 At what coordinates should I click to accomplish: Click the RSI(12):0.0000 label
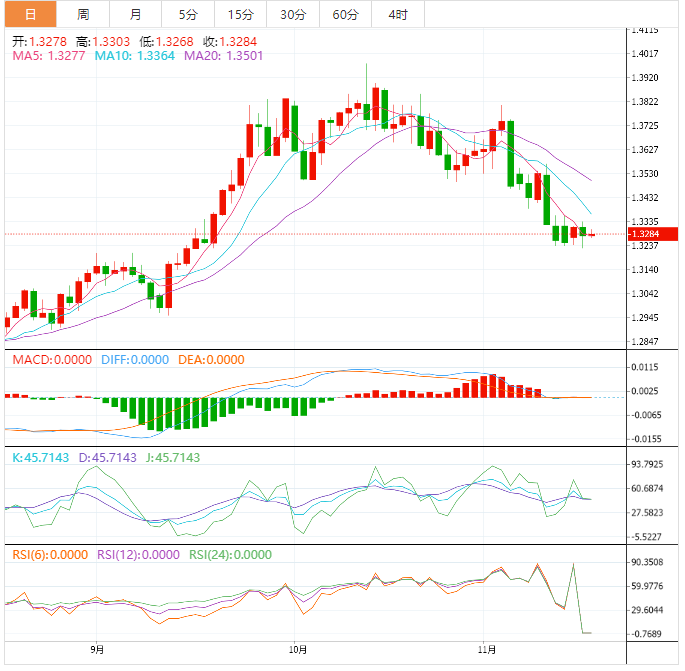(x=138, y=555)
